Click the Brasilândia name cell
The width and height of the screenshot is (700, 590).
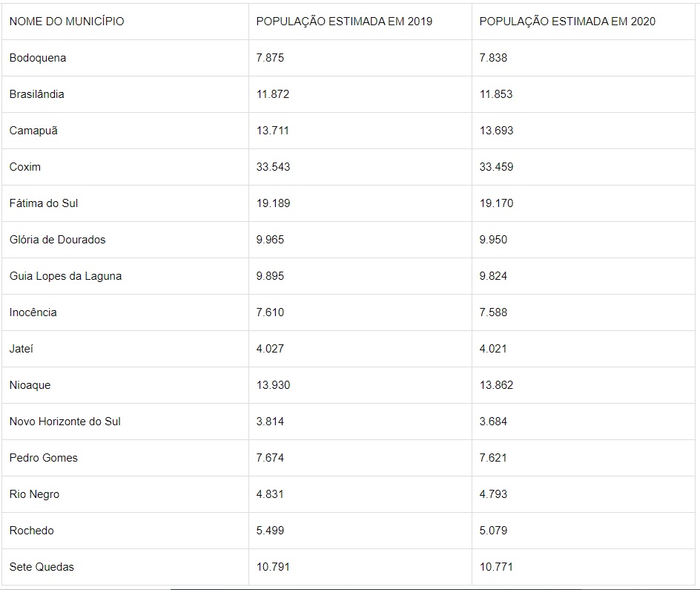pyautogui.click(x=37, y=94)
